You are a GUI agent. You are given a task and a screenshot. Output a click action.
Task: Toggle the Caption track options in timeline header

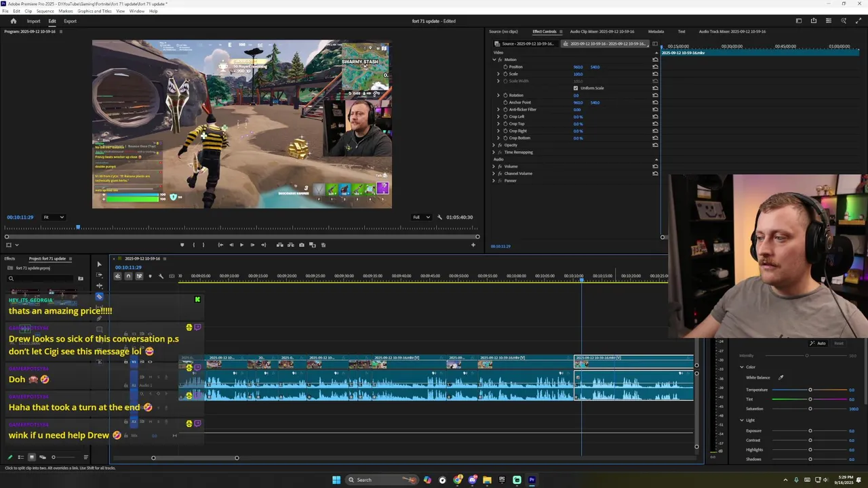coord(172,276)
